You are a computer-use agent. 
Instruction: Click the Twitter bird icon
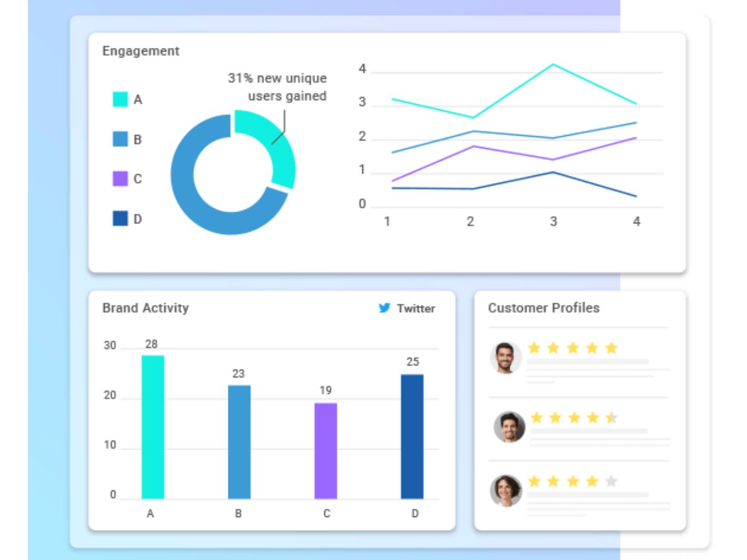[385, 308]
